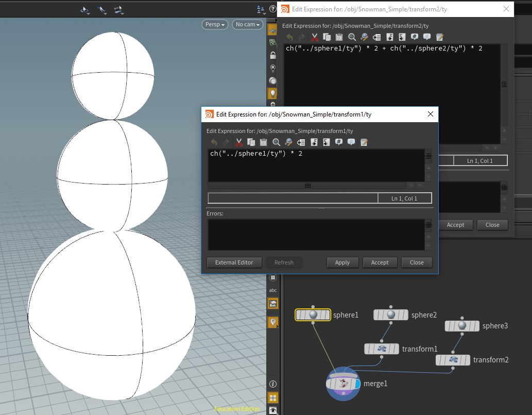Expand the View tool dropdown arrow

click(89, 14)
